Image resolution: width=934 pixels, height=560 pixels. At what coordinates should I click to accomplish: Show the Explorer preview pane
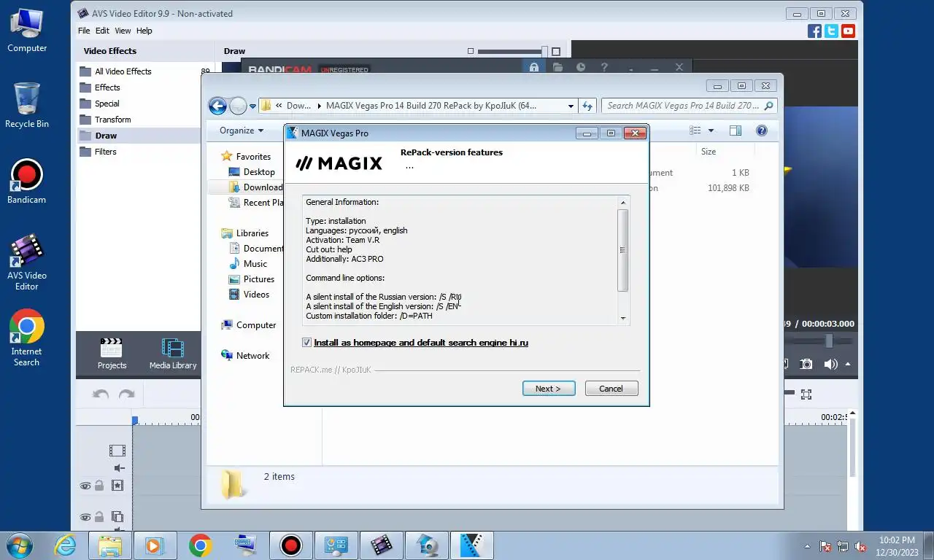click(736, 131)
